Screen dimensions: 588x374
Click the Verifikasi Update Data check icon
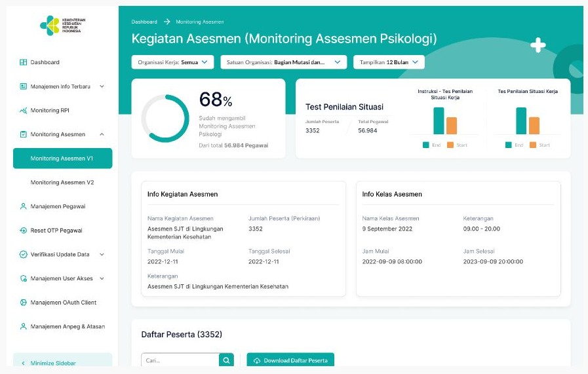pos(23,254)
